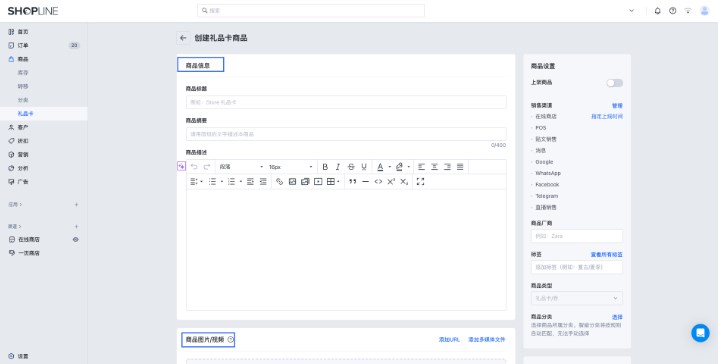Toggle italic formatting
The height and width of the screenshot is (364, 718).
pos(338,167)
